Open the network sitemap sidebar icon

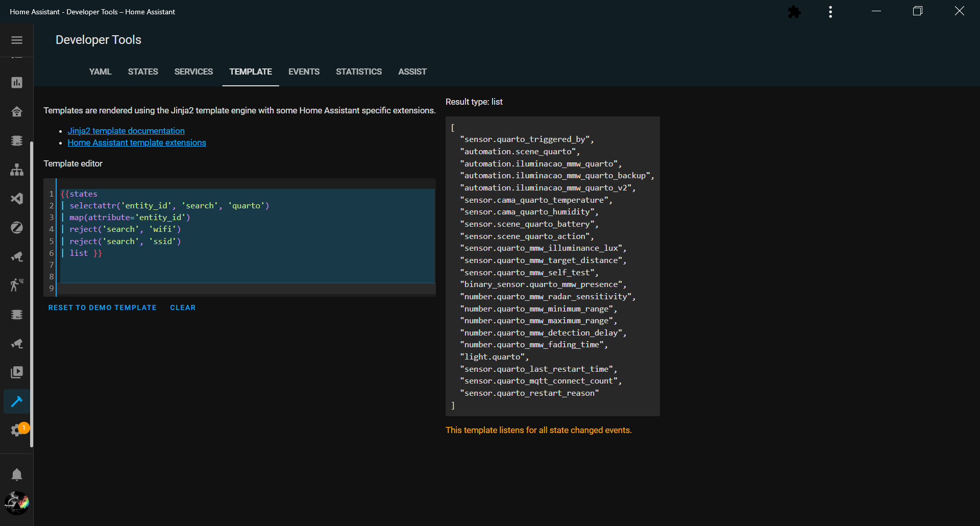(x=17, y=170)
